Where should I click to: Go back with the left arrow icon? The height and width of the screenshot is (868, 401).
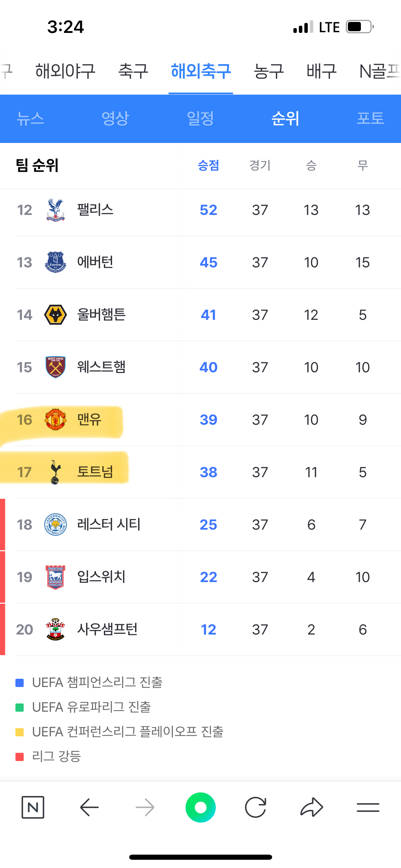[x=89, y=807]
